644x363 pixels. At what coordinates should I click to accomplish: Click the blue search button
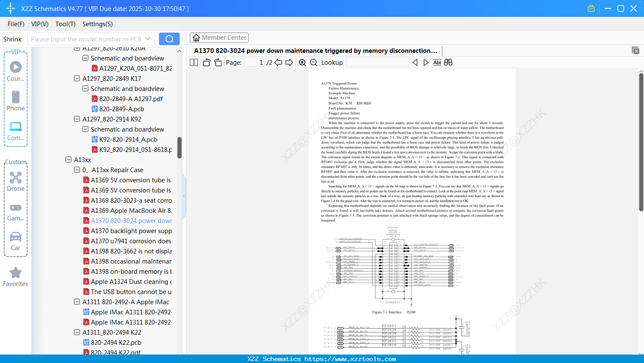169,39
